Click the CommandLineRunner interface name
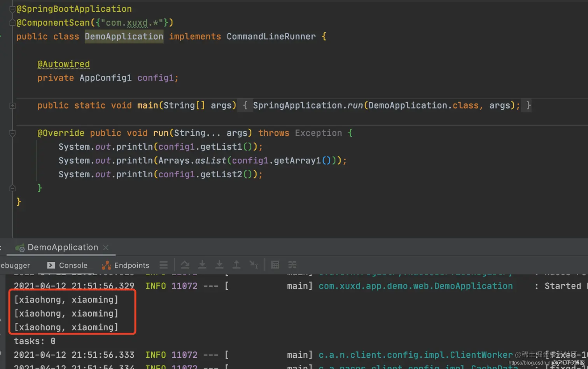 (271, 37)
